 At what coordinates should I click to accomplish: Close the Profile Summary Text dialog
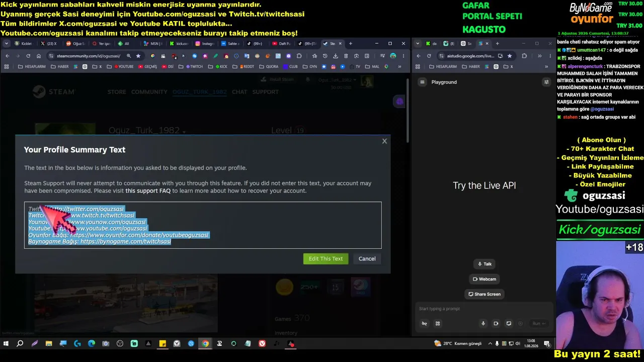pos(384,141)
